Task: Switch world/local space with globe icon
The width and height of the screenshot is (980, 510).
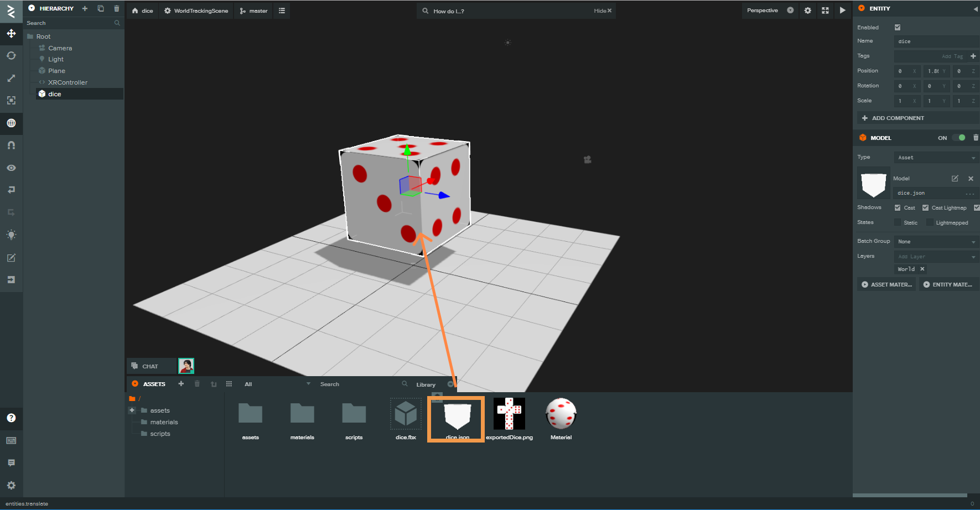Action: [12, 123]
